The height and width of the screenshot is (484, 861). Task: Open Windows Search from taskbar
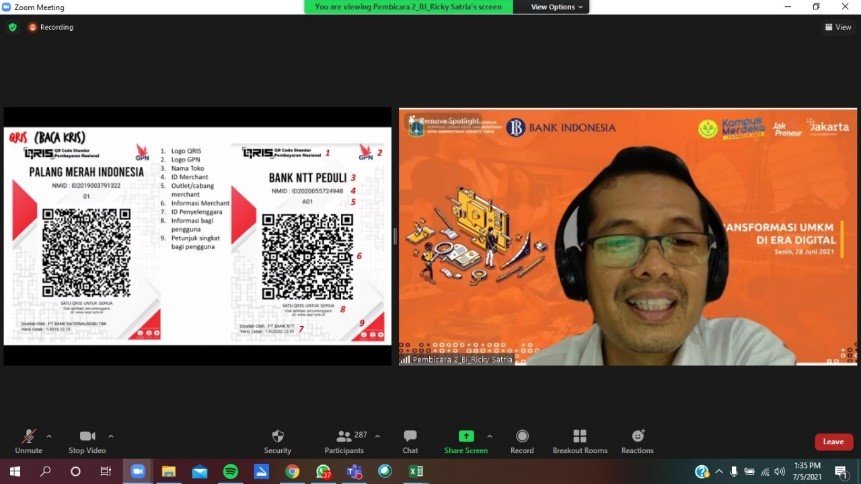click(x=46, y=471)
